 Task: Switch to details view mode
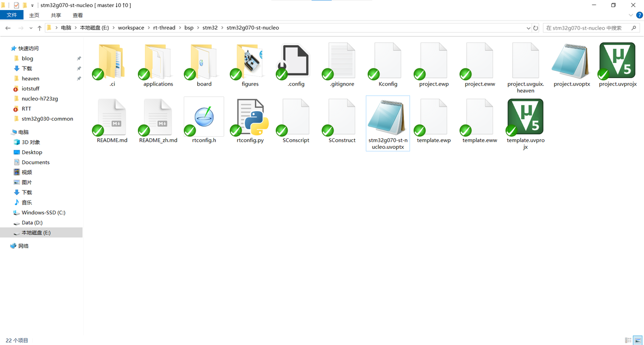(x=628, y=340)
